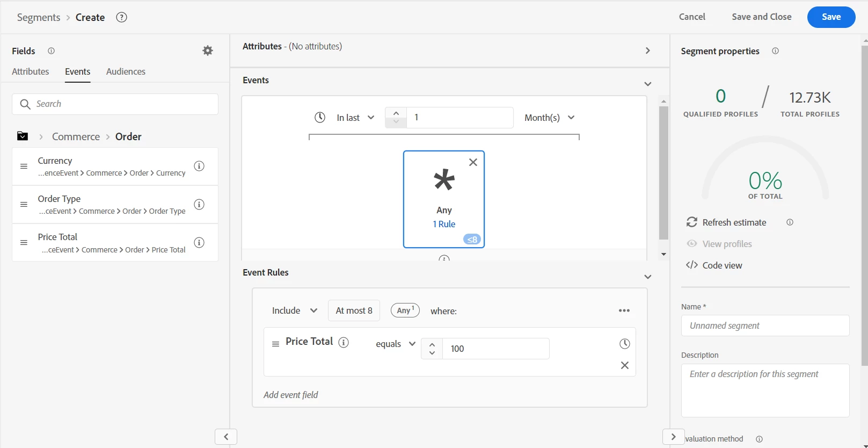Open the Month(s) unit dropdown
This screenshot has width=868, height=448.
pyautogui.click(x=550, y=118)
